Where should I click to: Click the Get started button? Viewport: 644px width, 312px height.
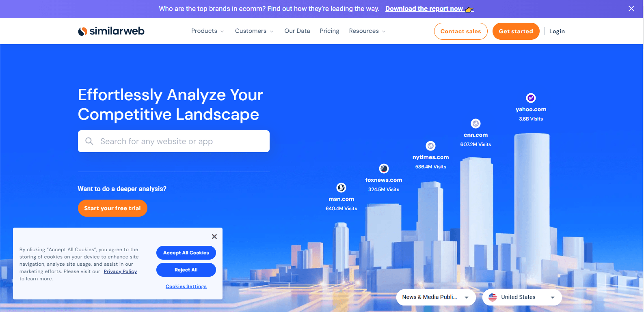pos(516,31)
